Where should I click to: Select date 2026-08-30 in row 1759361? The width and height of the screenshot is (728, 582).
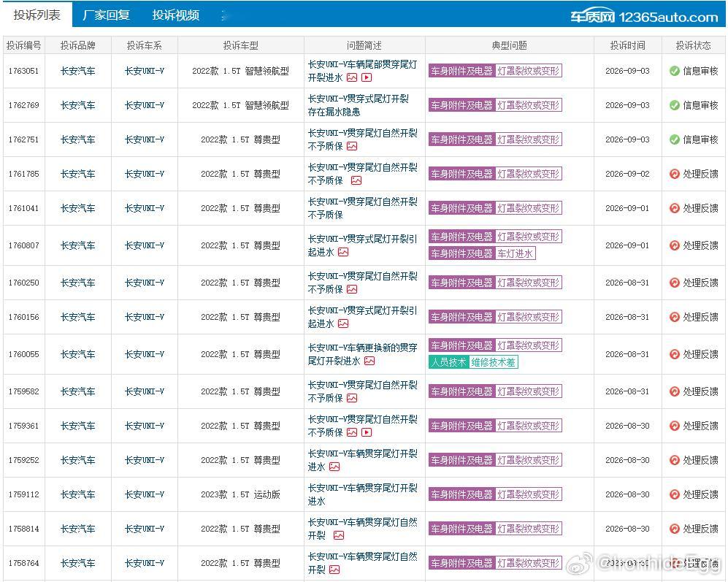coord(627,426)
